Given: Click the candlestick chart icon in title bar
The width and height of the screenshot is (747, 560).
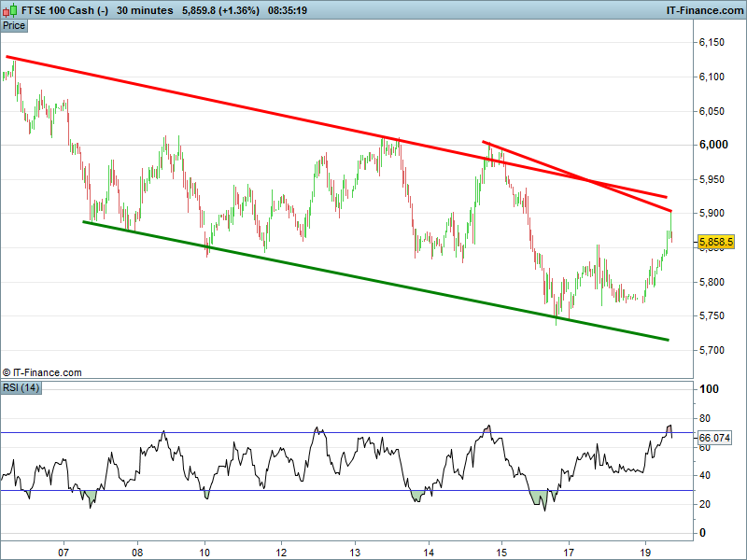Looking at the screenshot, I should point(8,9).
